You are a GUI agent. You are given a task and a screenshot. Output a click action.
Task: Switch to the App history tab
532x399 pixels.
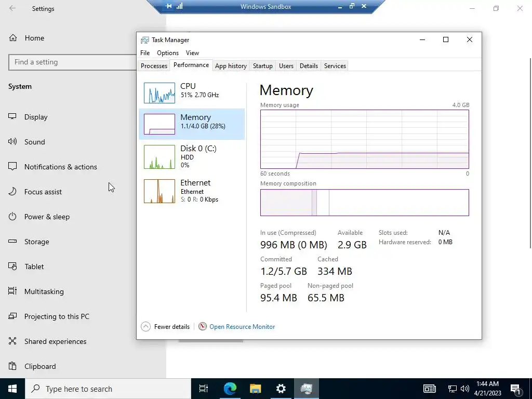click(231, 66)
